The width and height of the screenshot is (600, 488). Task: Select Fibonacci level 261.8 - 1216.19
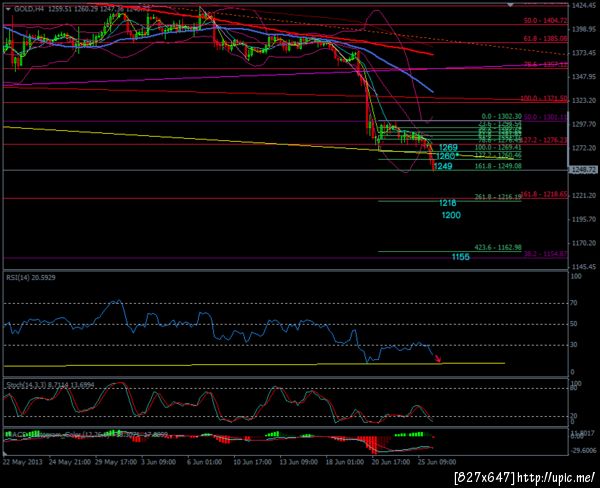click(x=498, y=197)
